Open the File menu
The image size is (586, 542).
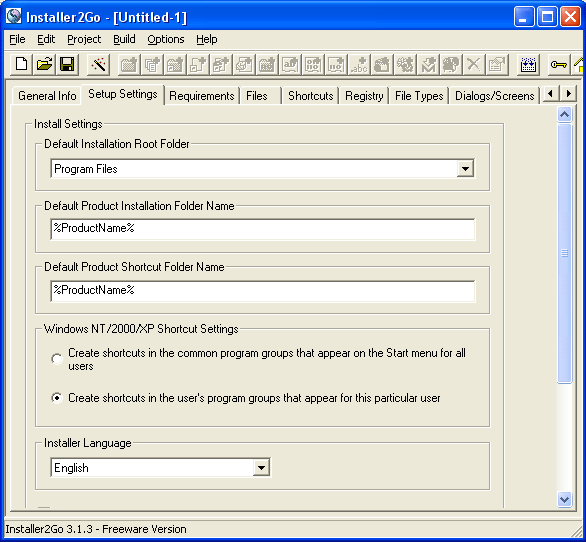point(17,39)
